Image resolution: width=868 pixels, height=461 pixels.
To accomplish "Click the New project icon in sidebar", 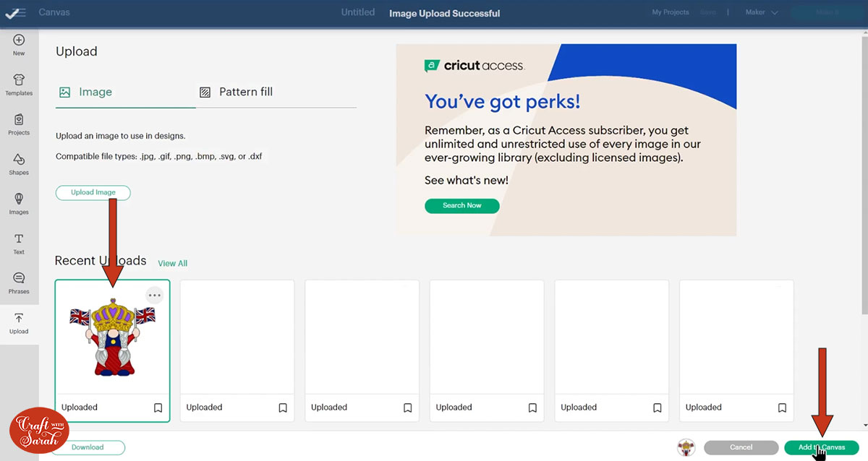I will 19,45.
